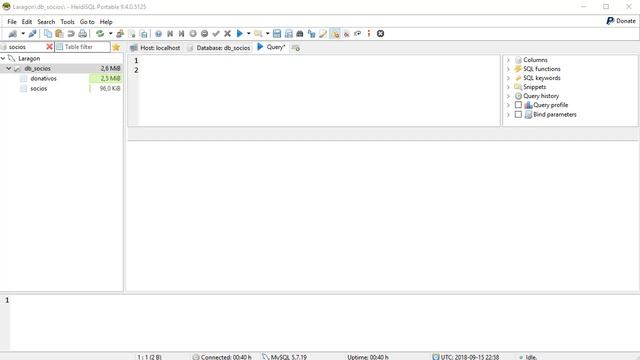This screenshot has height=360, width=640.
Task: Click the reformat SQL brush icon
Action: [323, 34]
